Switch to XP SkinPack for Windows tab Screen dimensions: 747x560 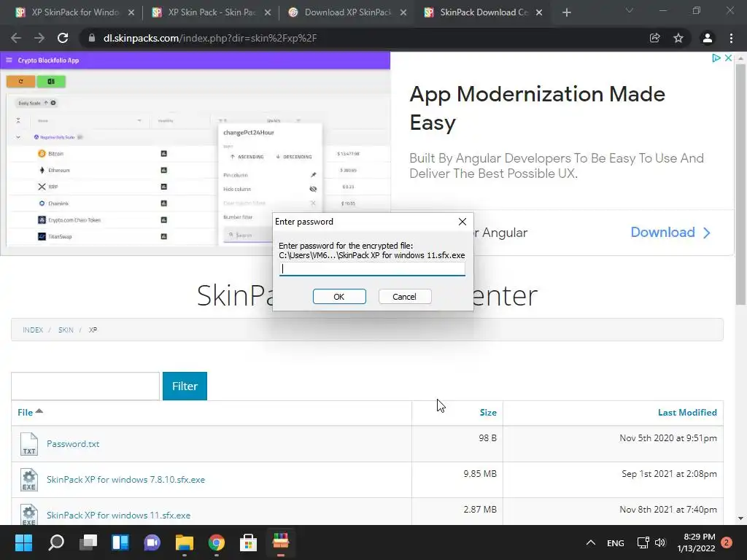(75, 12)
